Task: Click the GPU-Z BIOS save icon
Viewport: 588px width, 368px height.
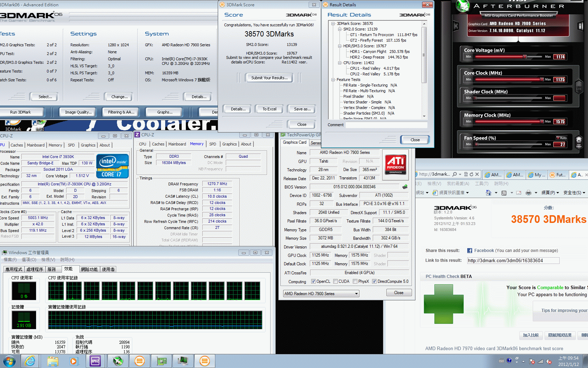Action: coord(405,187)
